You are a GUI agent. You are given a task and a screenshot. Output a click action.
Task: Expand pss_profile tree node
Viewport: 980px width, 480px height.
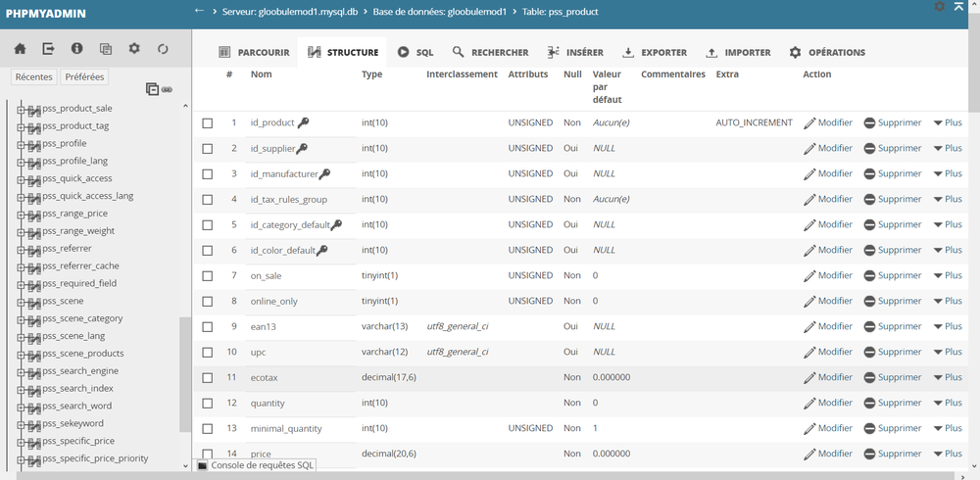[21, 144]
